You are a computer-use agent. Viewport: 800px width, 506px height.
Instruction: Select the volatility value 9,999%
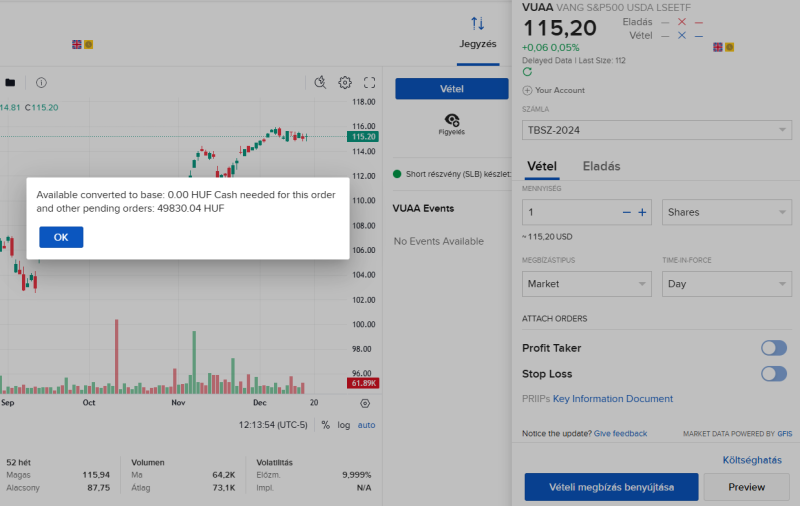357,475
